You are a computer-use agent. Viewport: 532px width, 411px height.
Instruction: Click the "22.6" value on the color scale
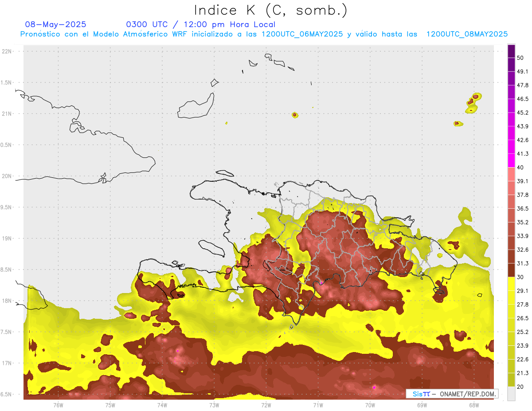(x=523, y=360)
